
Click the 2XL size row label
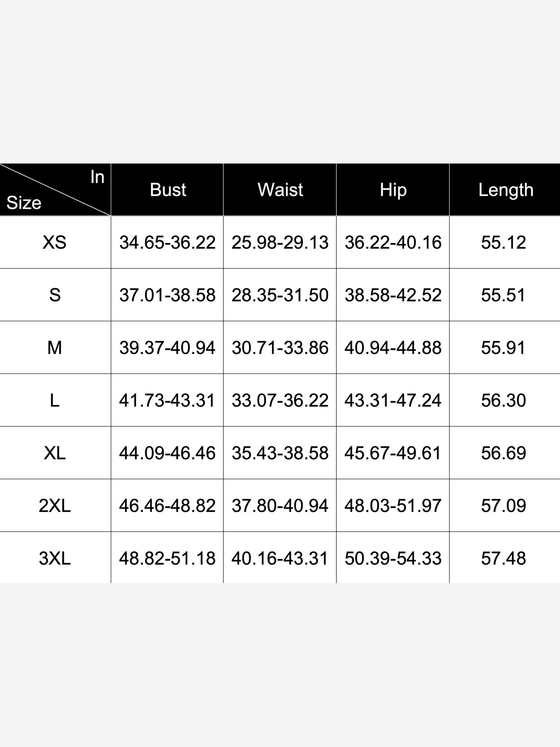tap(55, 506)
